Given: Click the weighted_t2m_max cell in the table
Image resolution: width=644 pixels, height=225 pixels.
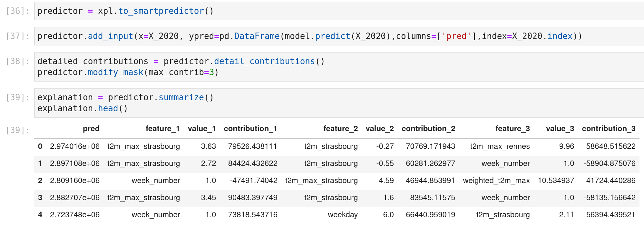Looking at the screenshot, I should pos(496,181).
